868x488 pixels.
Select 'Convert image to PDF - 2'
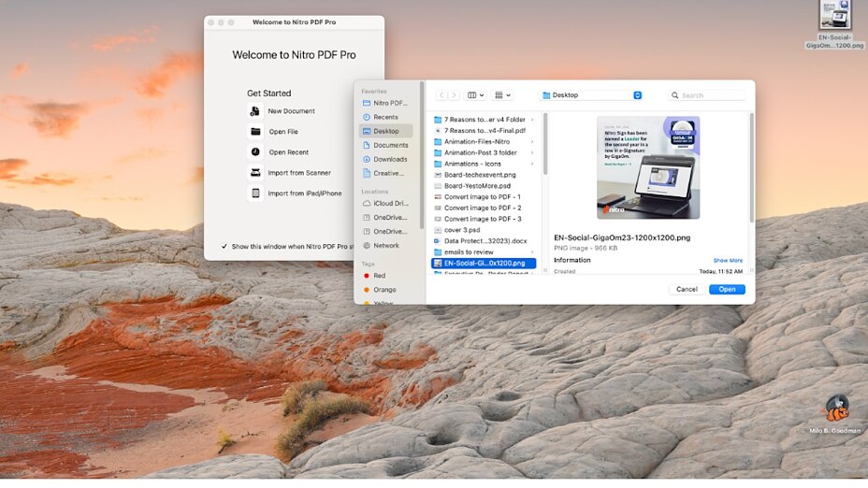(484, 208)
